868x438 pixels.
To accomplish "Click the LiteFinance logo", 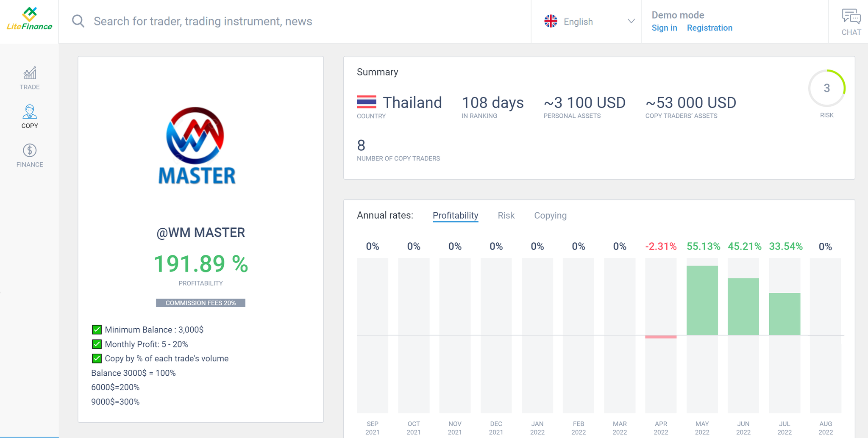I will click(x=29, y=19).
